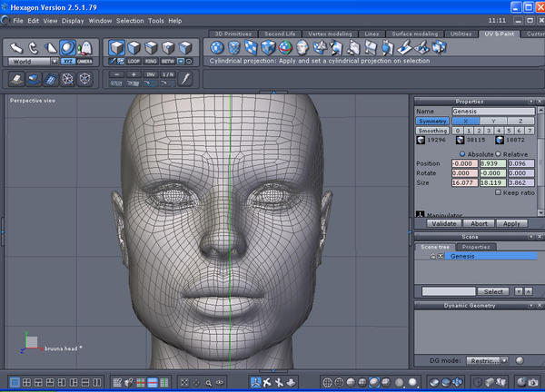Screen dimensions: 545x392
Task: Select the Absolute radio option
Action: tap(463, 154)
